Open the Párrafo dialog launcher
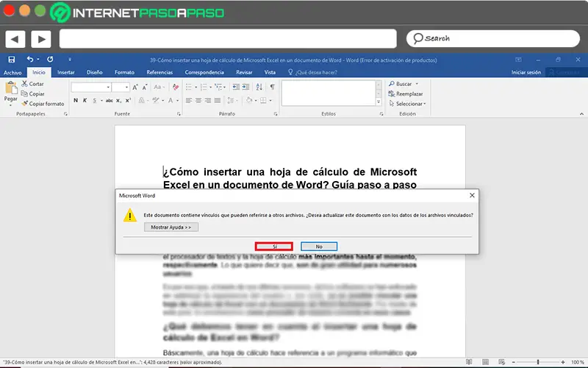This screenshot has height=368, width=588. point(276,114)
